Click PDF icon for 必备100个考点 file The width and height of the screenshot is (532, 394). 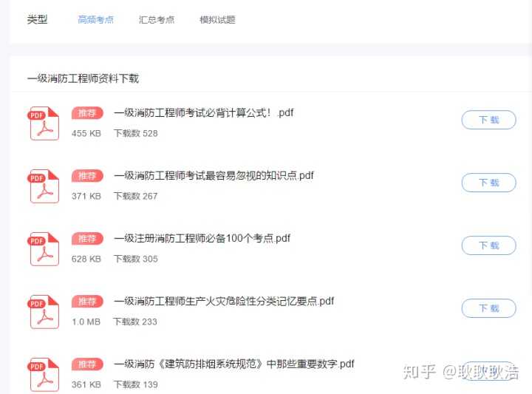coord(44,249)
